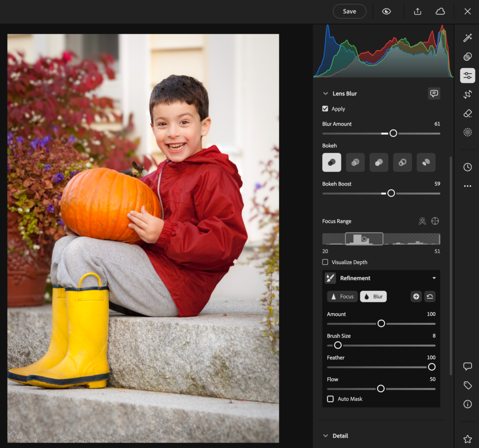The image size is (479, 448).
Task: Click the panel vertical scrollbar
Action: point(450,266)
